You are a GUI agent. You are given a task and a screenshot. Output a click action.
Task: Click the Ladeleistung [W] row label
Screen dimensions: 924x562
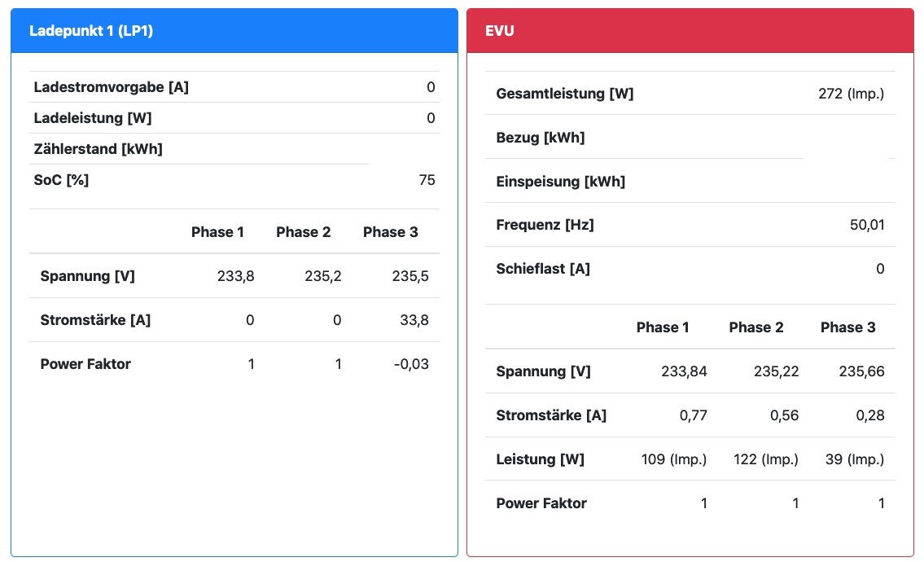(92, 118)
